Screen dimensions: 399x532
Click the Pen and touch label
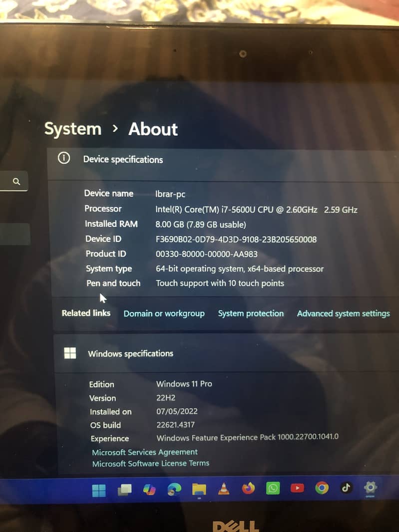coord(113,283)
